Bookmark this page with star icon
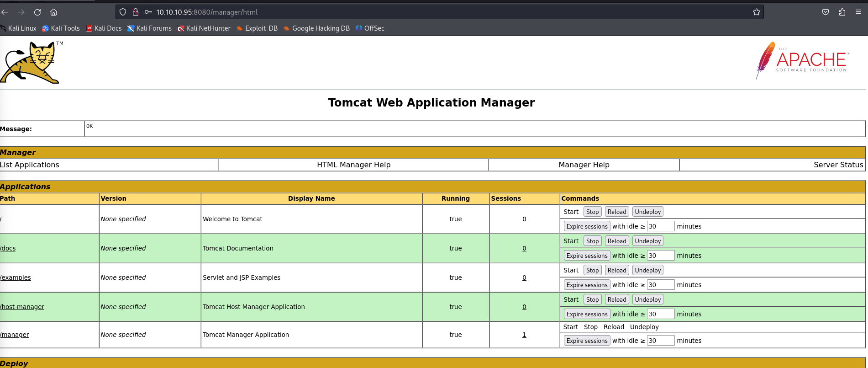This screenshot has height=368, width=868. (x=756, y=12)
